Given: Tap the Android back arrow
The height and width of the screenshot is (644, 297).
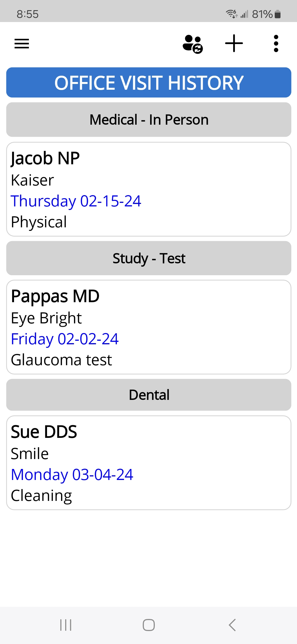Looking at the screenshot, I should point(232,625).
